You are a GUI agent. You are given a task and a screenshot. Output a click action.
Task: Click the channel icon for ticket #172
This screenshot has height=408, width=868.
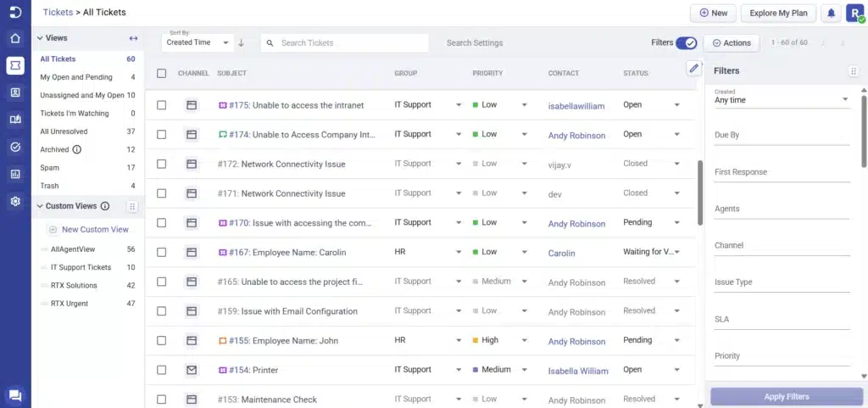click(192, 164)
